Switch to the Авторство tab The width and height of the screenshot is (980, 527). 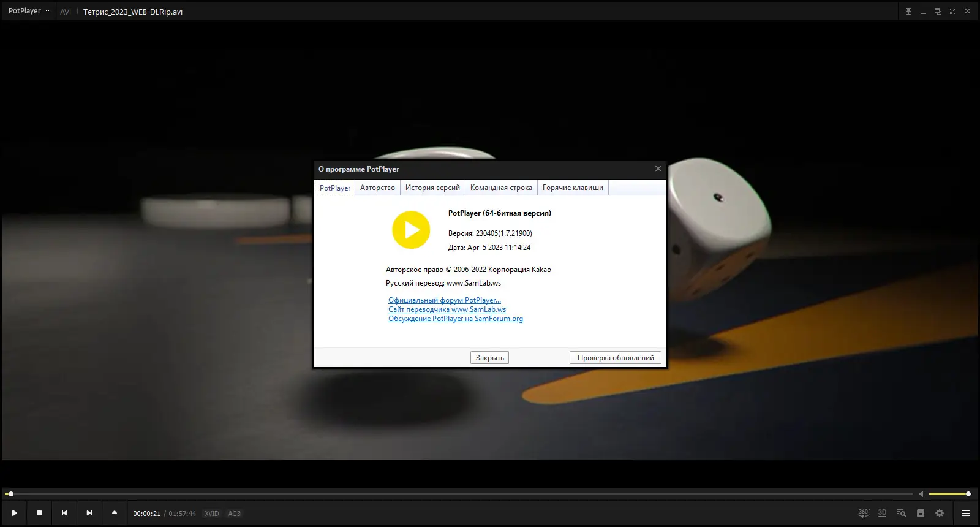377,188
